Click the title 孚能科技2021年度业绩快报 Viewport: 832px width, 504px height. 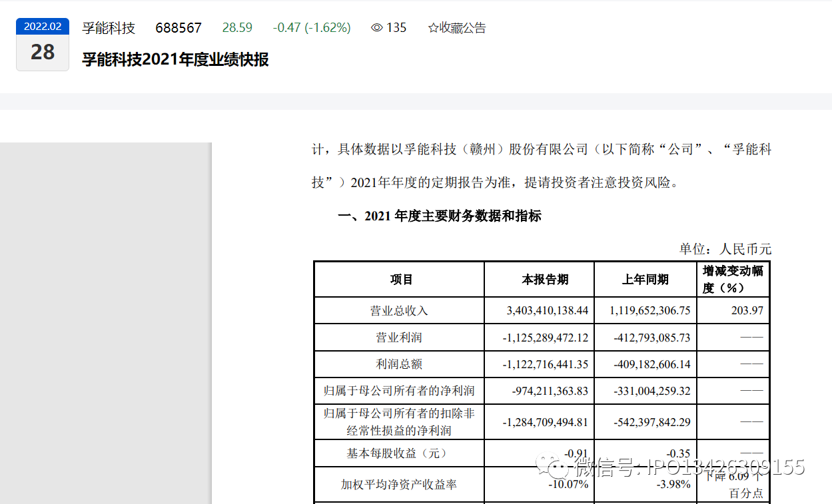(175, 59)
